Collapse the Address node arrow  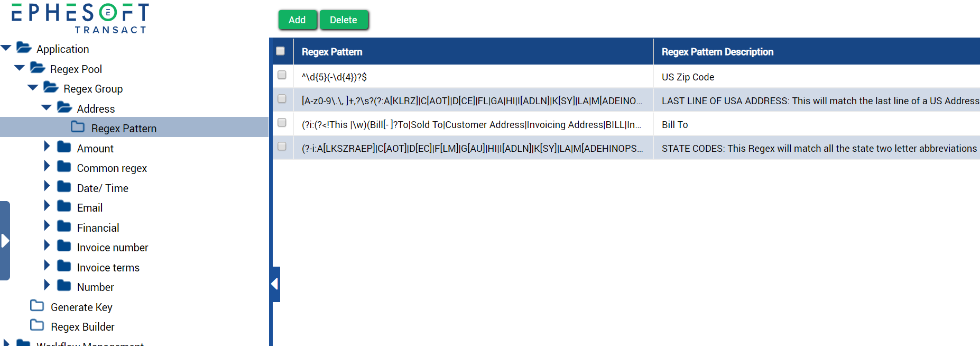point(47,107)
